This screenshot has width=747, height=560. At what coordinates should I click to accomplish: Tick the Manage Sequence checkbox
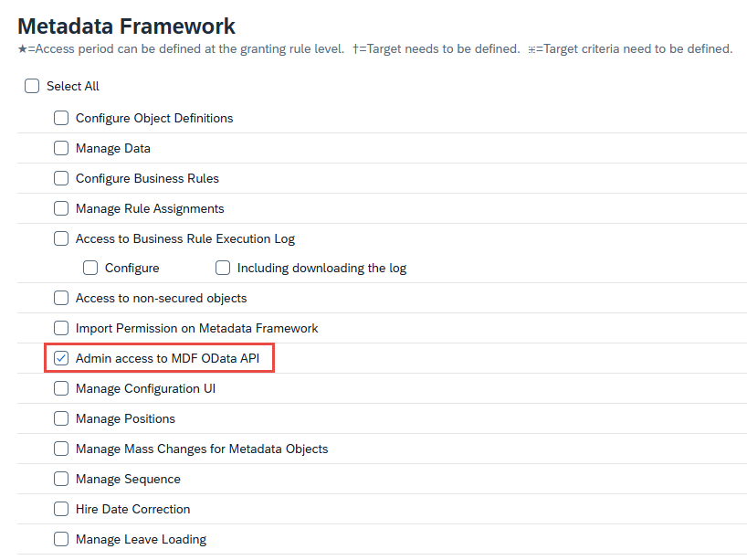(x=61, y=479)
